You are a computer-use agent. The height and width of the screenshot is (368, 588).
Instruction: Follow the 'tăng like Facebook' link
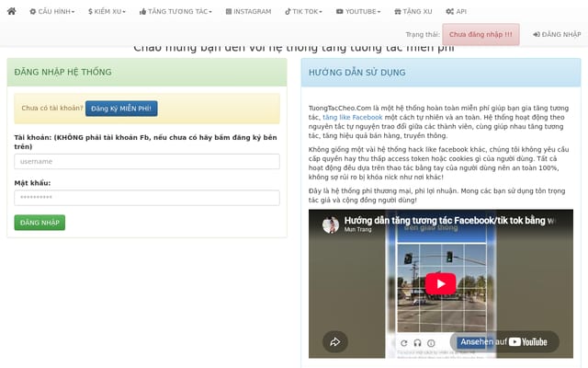[x=353, y=117]
